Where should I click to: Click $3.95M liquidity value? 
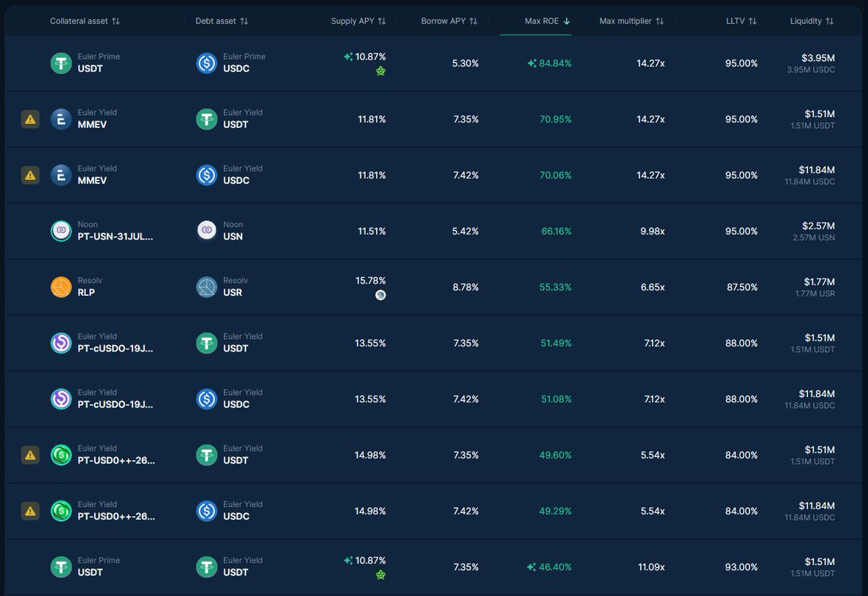coord(818,57)
